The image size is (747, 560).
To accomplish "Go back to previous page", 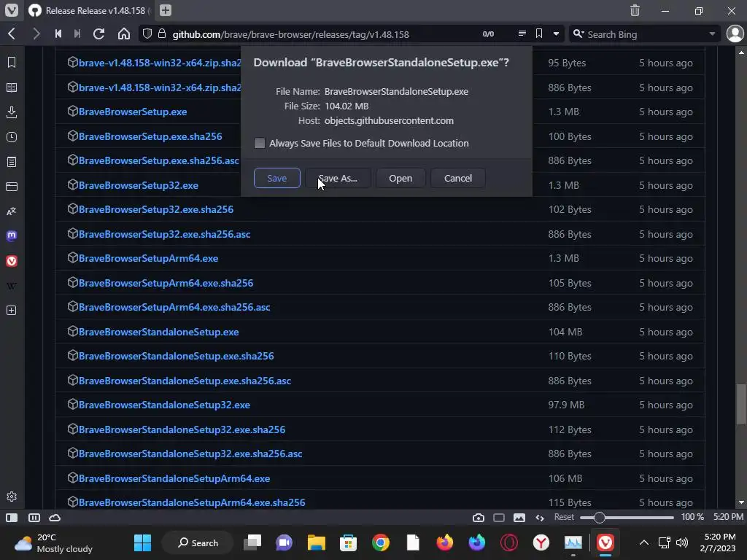I will tap(12, 34).
